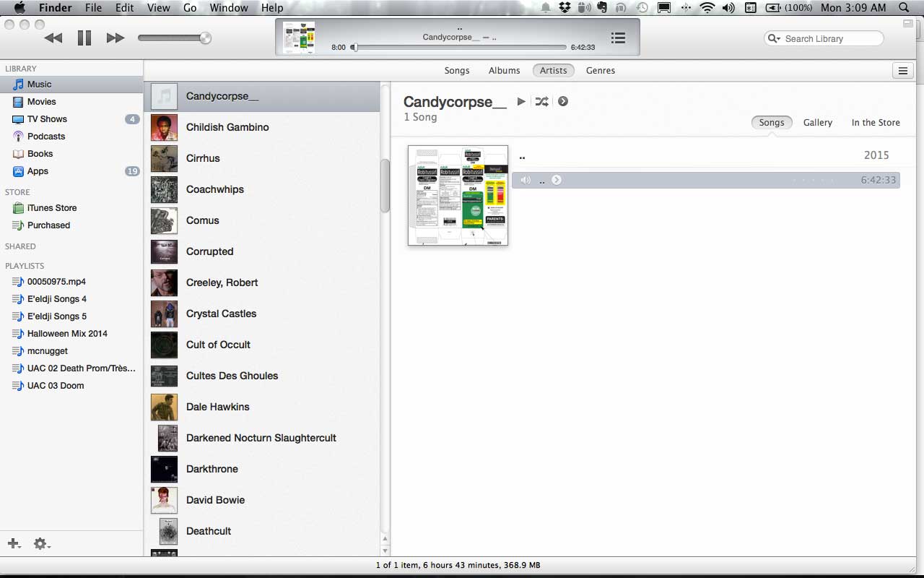Image resolution: width=924 pixels, height=578 pixels.
Task: Switch to the Genres view tab
Action: (x=601, y=70)
